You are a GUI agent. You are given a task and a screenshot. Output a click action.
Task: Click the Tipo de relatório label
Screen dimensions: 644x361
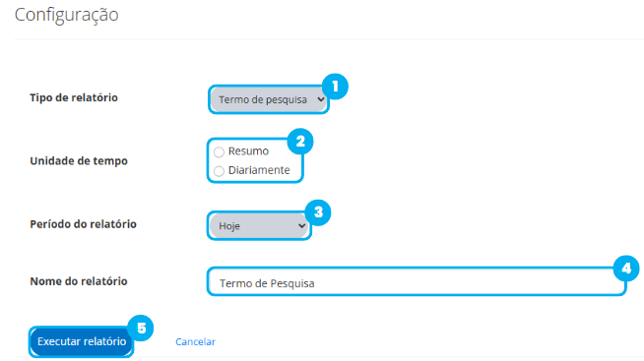[74, 97]
